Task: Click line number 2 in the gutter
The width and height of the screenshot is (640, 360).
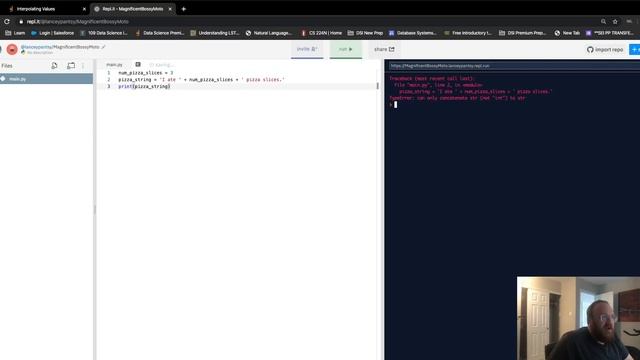Action: click(x=109, y=80)
